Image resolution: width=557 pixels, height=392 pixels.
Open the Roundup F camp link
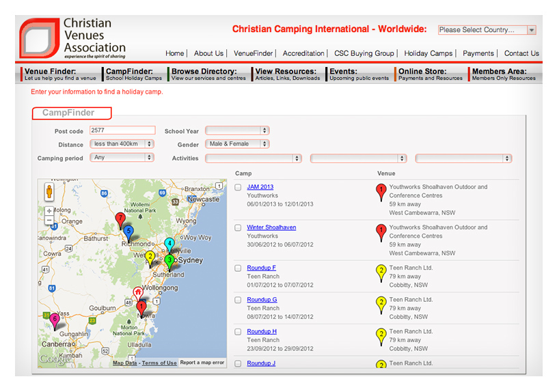point(262,268)
